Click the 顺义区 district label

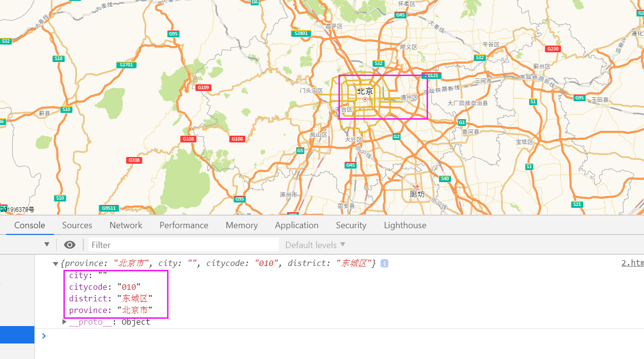409,47
